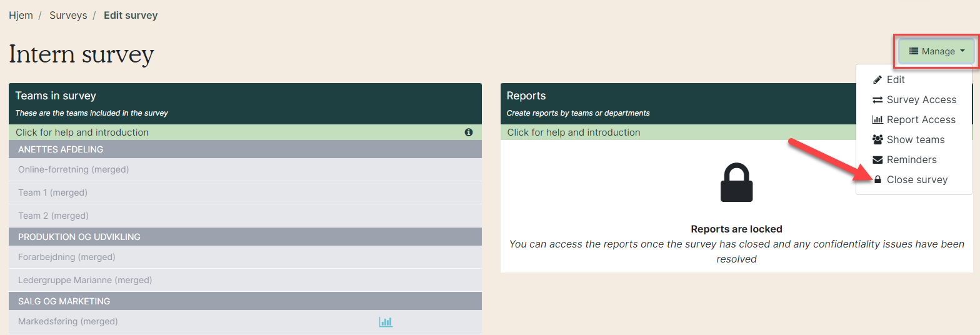Click the envelope icon beside Reminders
This screenshot has width=980, height=335.
point(877,160)
